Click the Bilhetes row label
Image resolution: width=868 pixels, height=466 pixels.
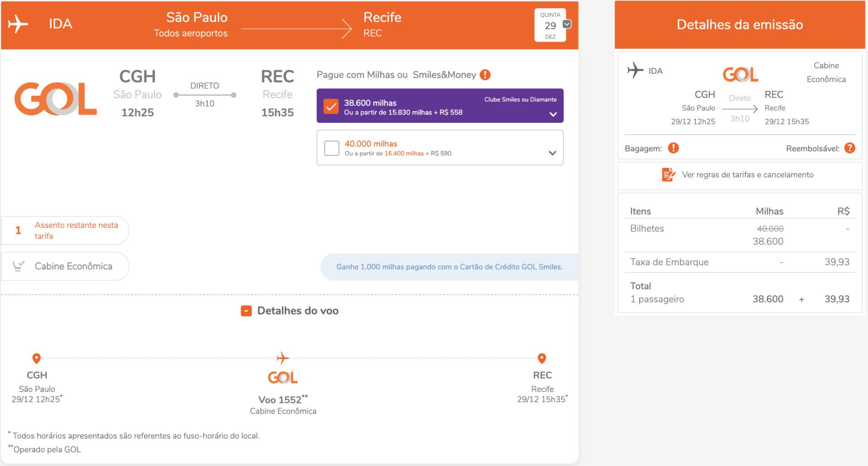pos(647,229)
